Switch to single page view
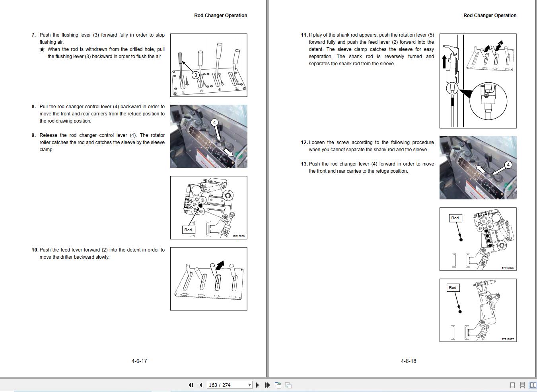 512,385
